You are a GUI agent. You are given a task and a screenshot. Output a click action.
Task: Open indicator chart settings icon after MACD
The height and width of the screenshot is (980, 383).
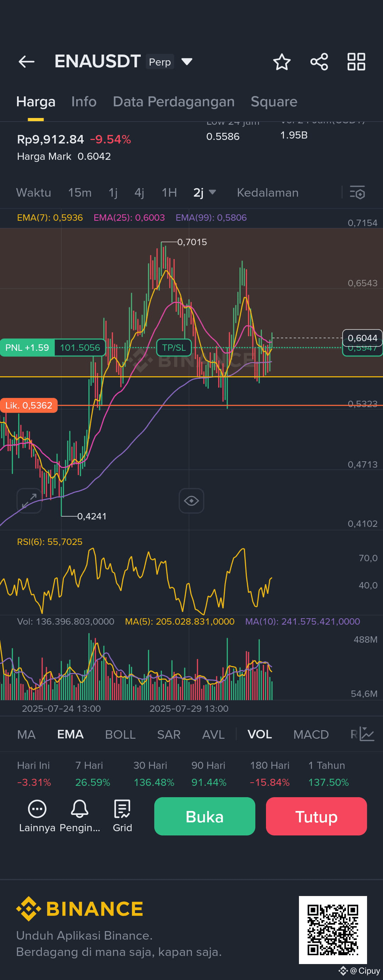pos(366,734)
